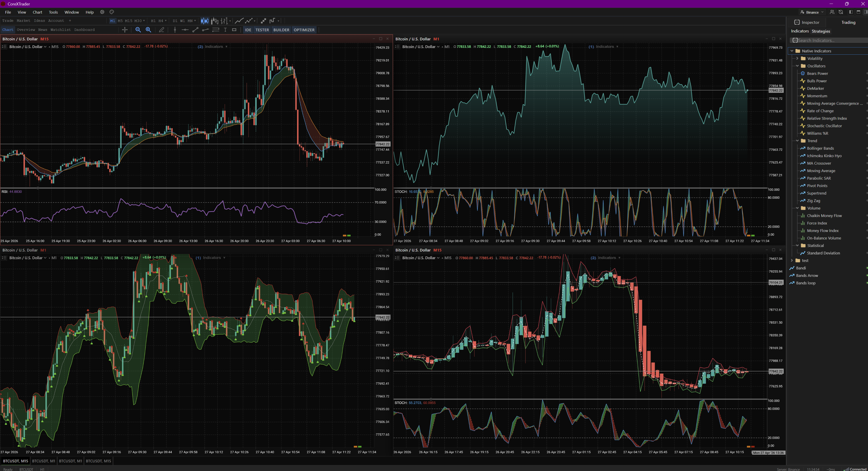Switch timeframe to H1
Viewport: 868px width, 471px height.
153,21
